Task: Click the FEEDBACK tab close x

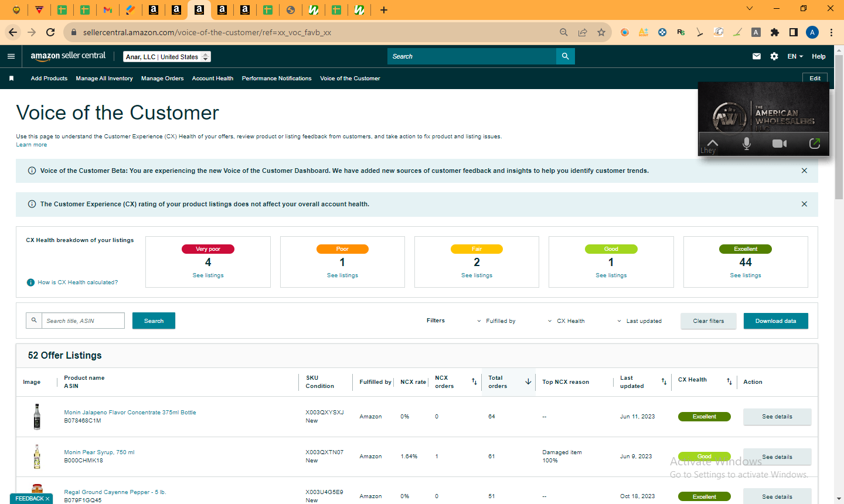Action: coord(47,499)
